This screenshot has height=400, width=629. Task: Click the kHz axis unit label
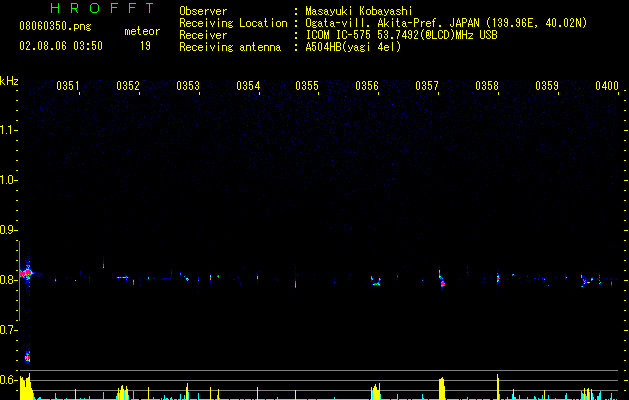pos(9,81)
